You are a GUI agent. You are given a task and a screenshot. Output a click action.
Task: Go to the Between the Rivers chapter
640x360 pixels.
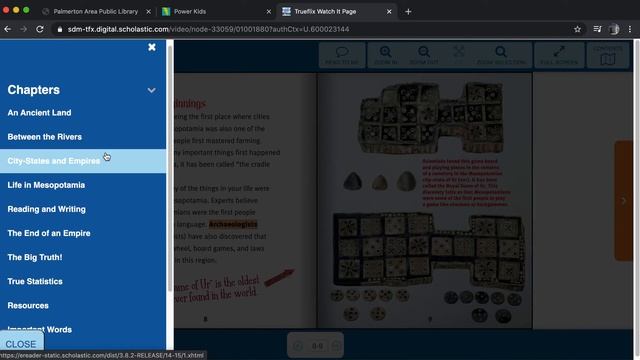[x=44, y=137]
